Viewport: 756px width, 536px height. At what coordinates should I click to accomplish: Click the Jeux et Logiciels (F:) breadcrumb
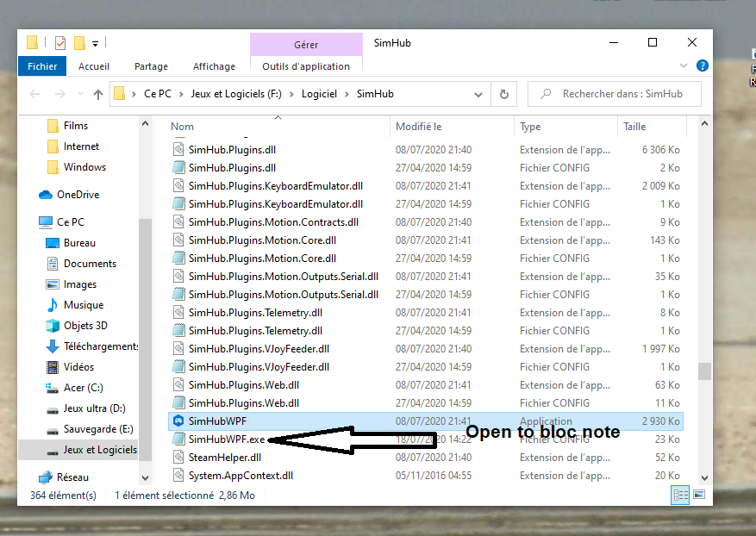coord(236,94)
